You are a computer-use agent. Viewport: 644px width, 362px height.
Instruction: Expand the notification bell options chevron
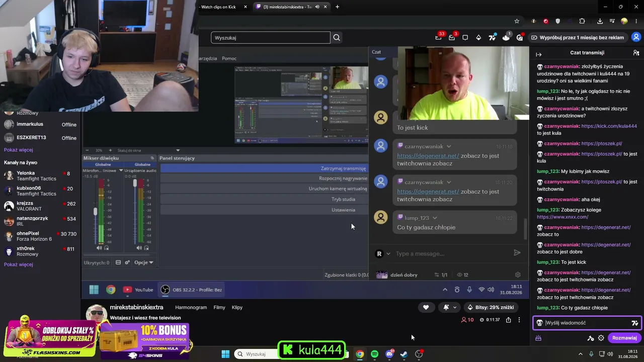tap(455, 307)
